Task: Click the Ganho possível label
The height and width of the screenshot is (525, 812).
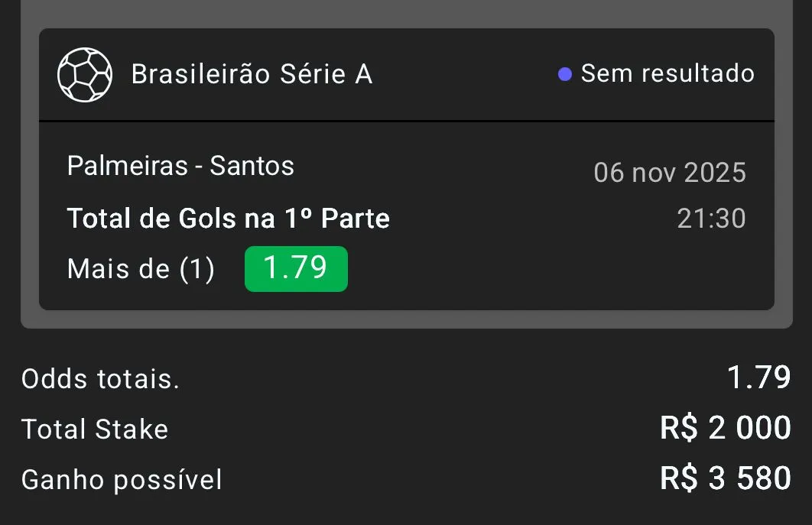Action: [x=122, y=480]
